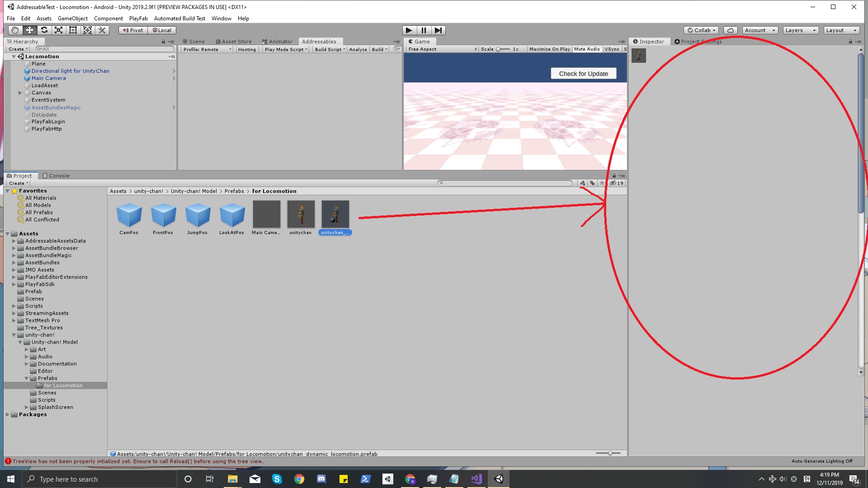Click the Create button in Hierarchy

pyautogui.click(x=18, y=49)
